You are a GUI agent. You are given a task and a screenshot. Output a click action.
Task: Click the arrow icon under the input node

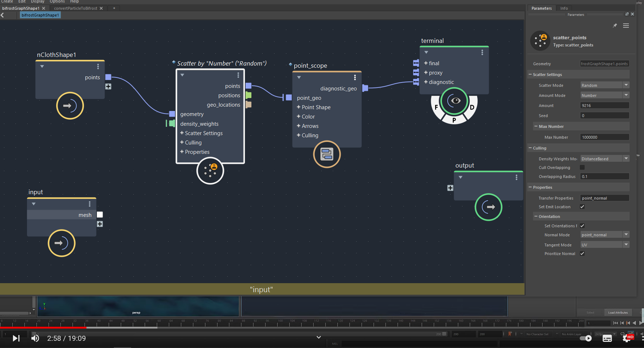pos(61,243)
